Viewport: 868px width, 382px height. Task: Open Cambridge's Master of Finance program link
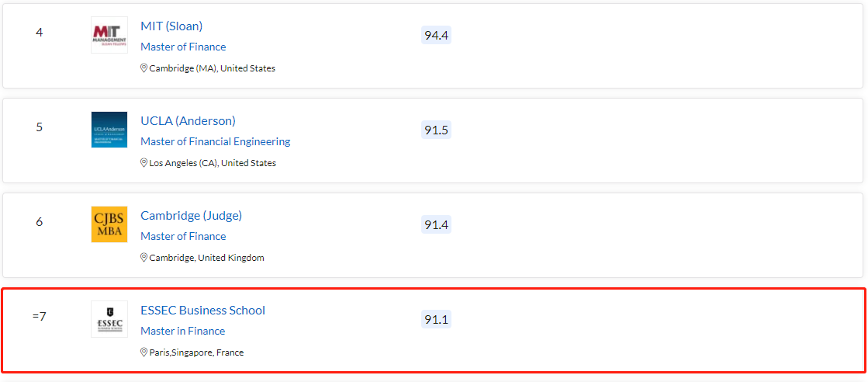point(183,236)
